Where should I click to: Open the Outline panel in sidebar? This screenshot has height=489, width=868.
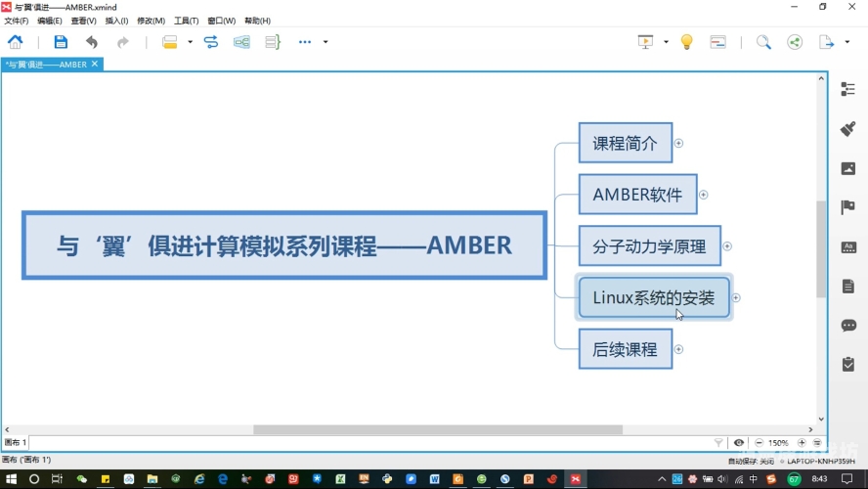coord(847,89)
